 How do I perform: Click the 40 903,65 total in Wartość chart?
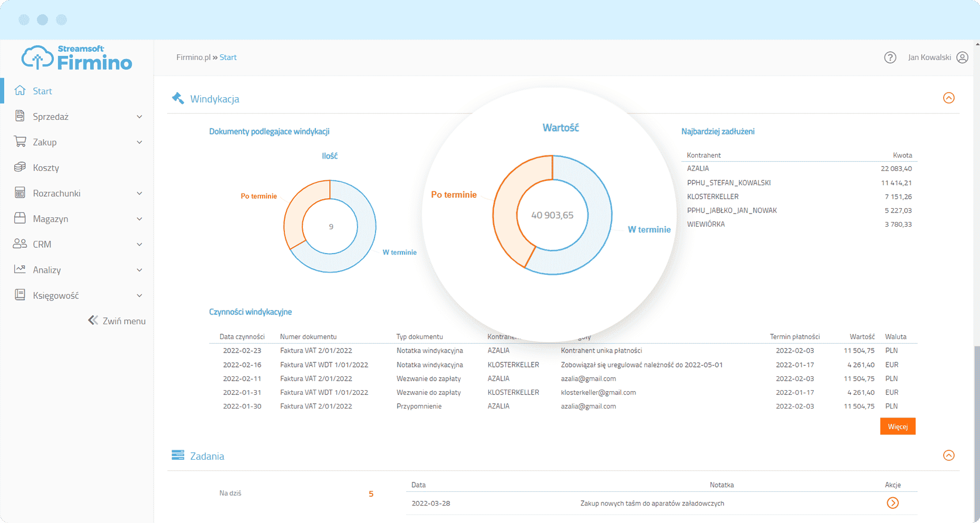552,215
